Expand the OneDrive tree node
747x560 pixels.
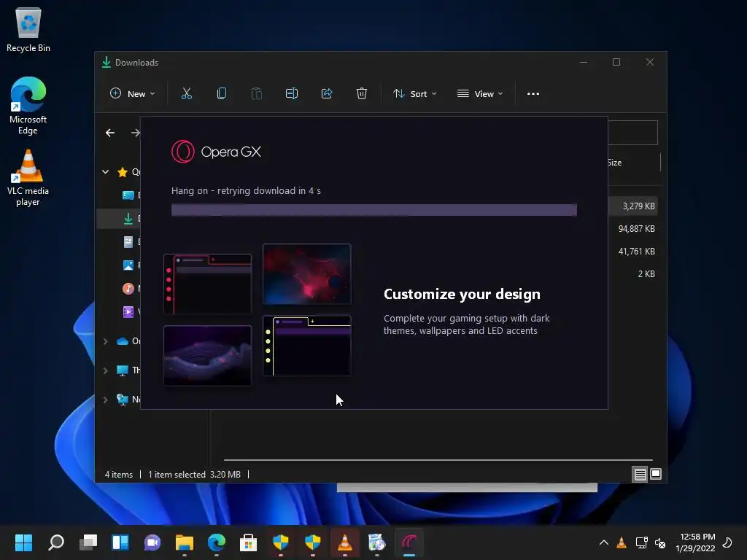(x=105, y=341)
